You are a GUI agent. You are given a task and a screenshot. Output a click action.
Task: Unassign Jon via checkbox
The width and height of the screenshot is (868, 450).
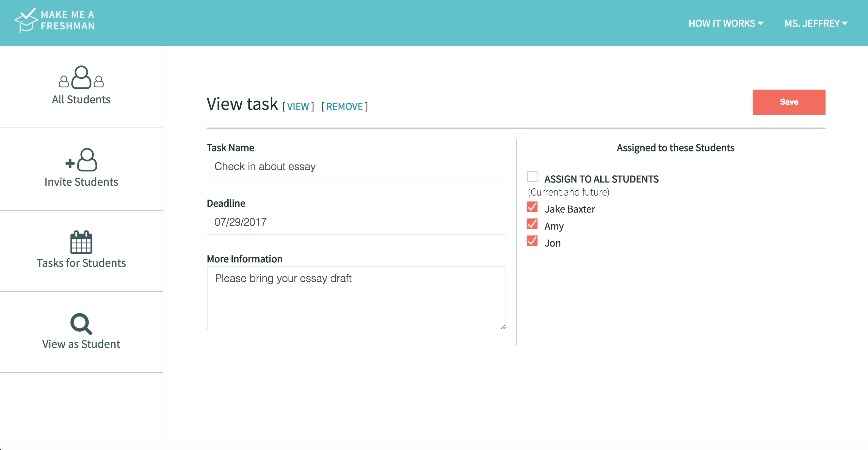(x=532, y=241)
